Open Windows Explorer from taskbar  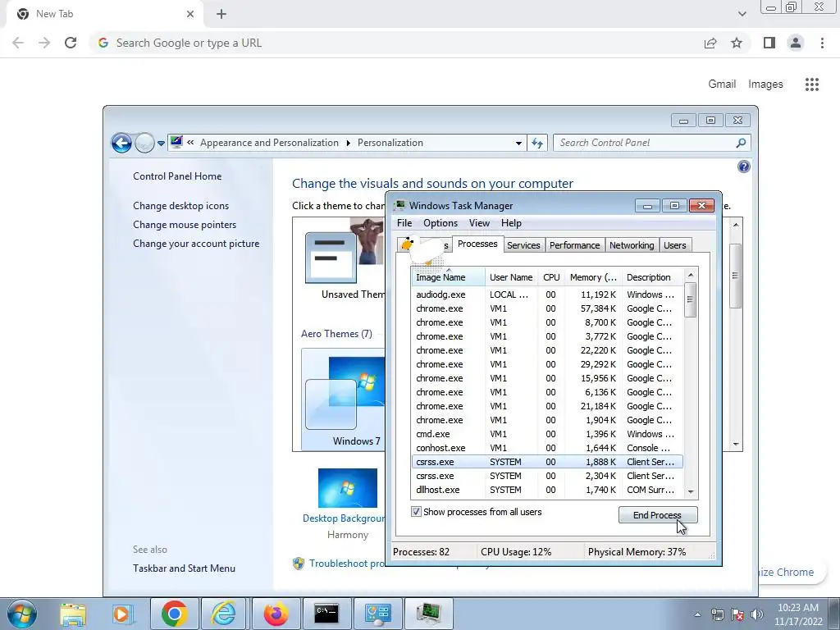(x=73, y=614)
